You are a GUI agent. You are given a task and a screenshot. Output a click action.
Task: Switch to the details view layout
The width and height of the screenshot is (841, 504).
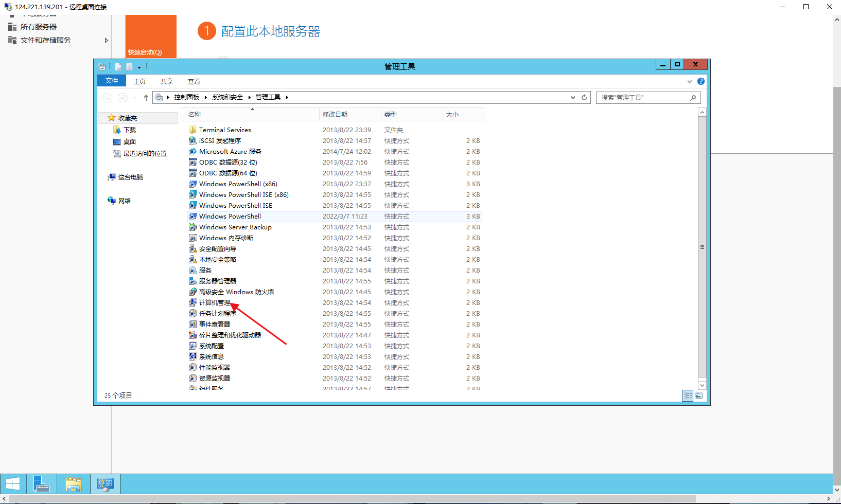pyautogui.click(x=688, y=395)
